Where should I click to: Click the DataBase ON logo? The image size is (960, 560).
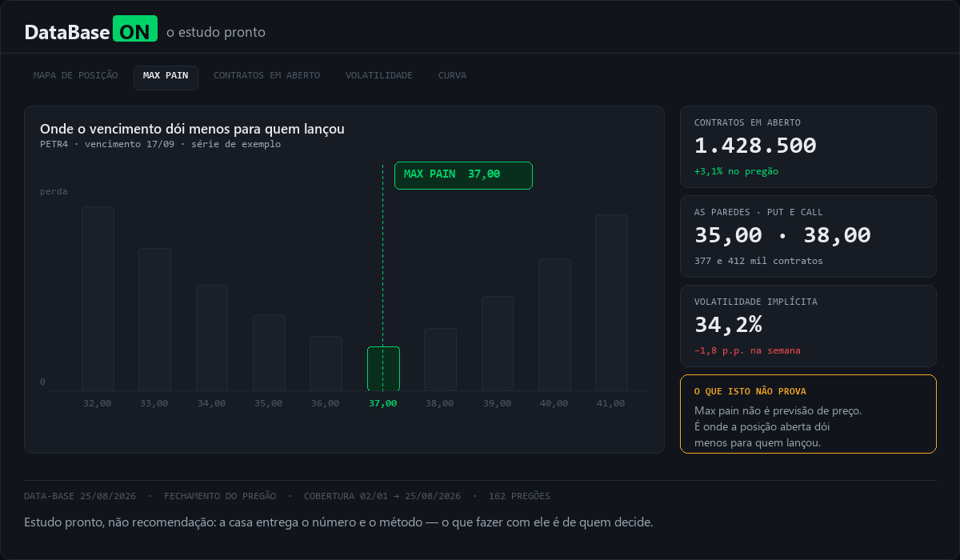pos(91,31)
